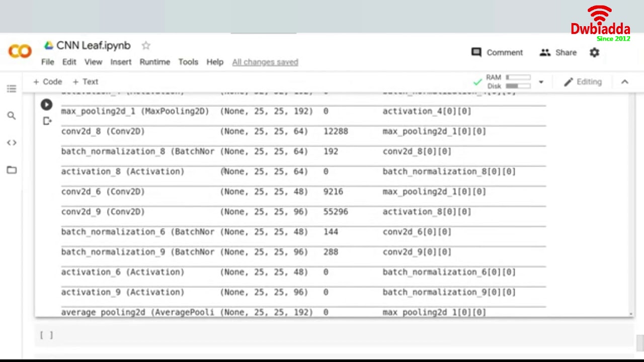Open the Edit menu
The image size is (644, 362).
pos(69,62)
